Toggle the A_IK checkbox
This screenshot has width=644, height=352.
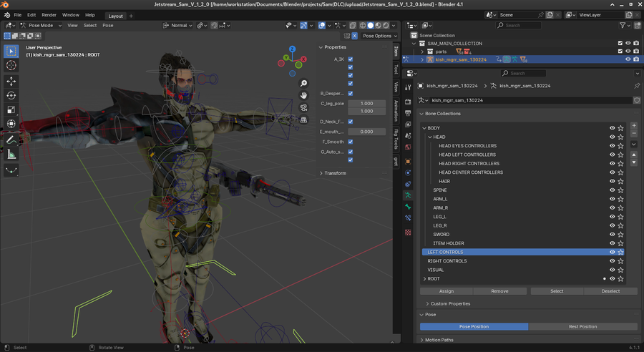pyautogui.click(x=351, y=59)
